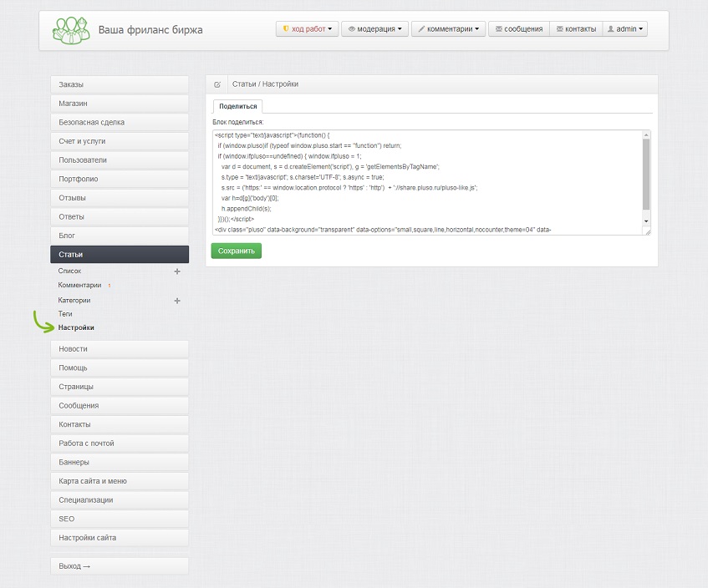This screenshot has width=708, height=588.
Task: Open контакты in the top bar
Action: (x=576, y=29)
